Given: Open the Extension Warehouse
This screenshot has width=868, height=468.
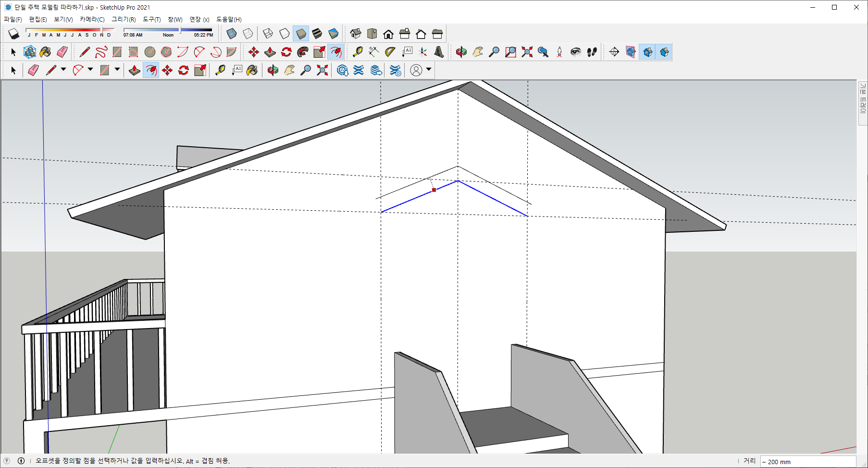Looking at the screenshot, I should (359, 70).
